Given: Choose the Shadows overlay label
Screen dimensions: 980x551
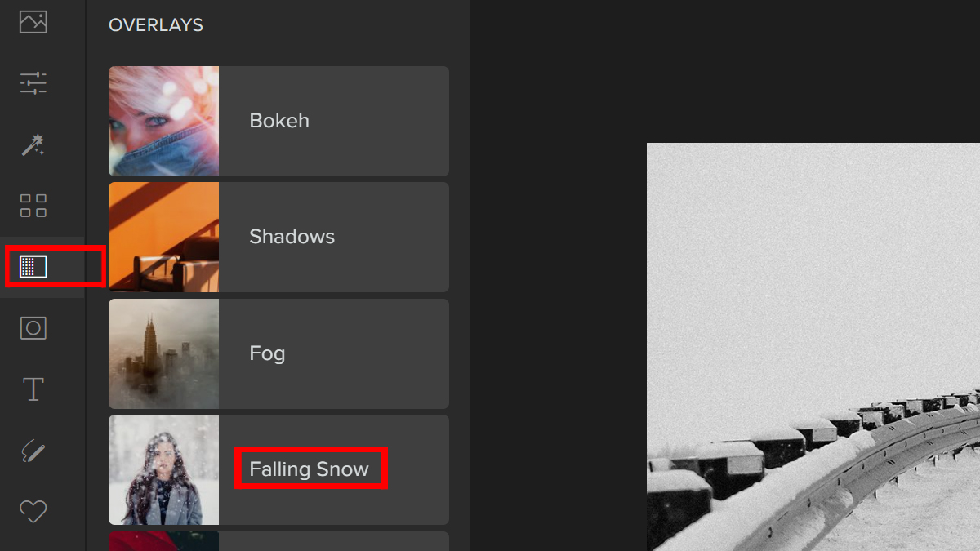Looking at the screenshot, I should click(x=292, y=237).
